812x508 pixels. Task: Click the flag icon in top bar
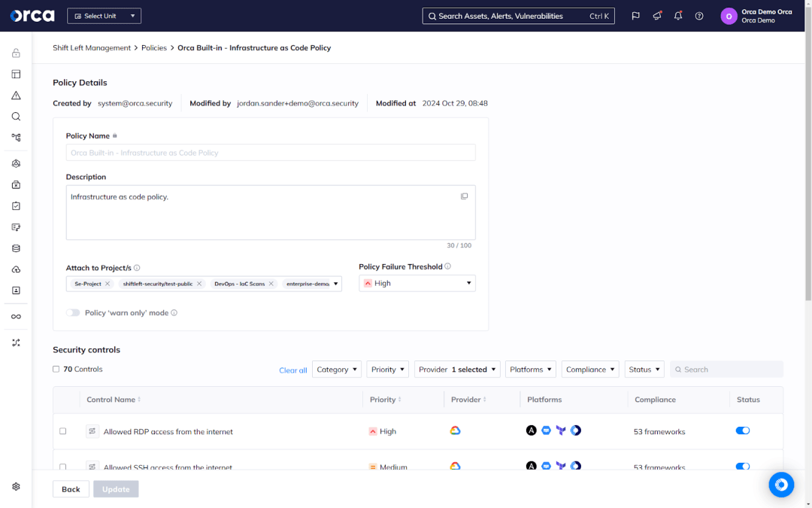click(x=635, y=16)
